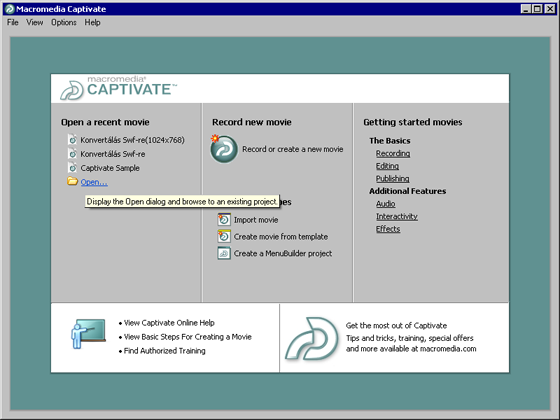Maximize the Captivate window
Image resolution: width=560 pixels, height=420 pixels.
click(537, 9)
